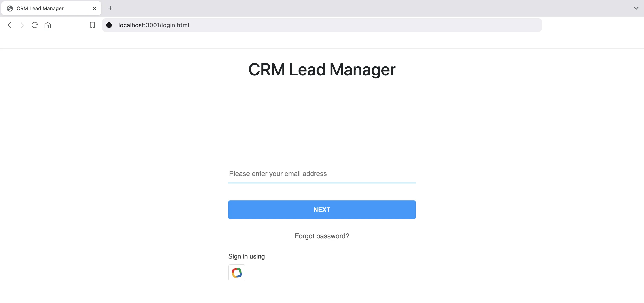The image size is (644, 303).
Task: Click the globe favicon on the tab
Action: (x=10, y=9)
